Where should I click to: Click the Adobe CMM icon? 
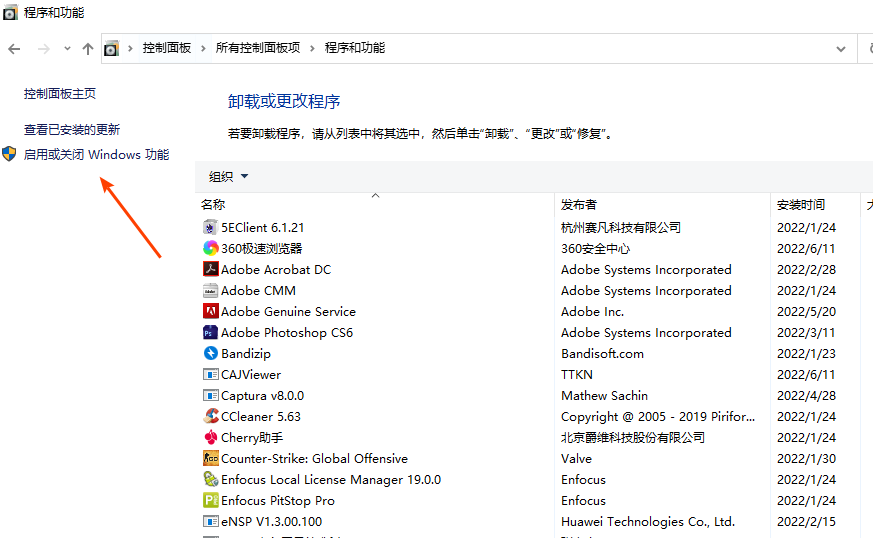tap(210, 290)
